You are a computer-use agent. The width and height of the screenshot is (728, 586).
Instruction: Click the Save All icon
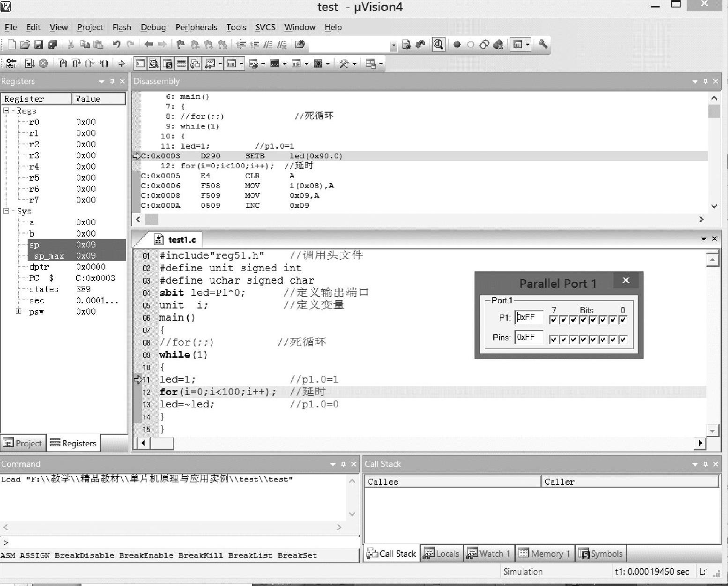[x=52, y=45]
